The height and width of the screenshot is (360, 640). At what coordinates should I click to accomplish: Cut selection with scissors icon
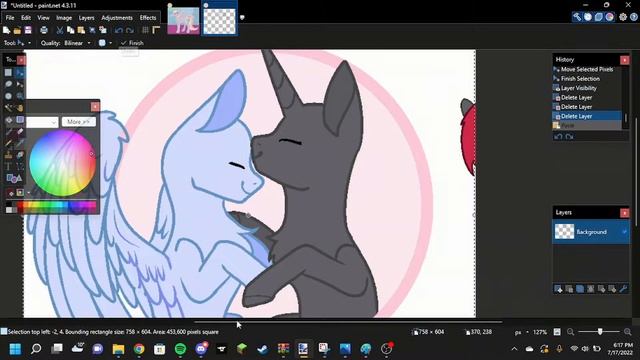pos(60,30)
